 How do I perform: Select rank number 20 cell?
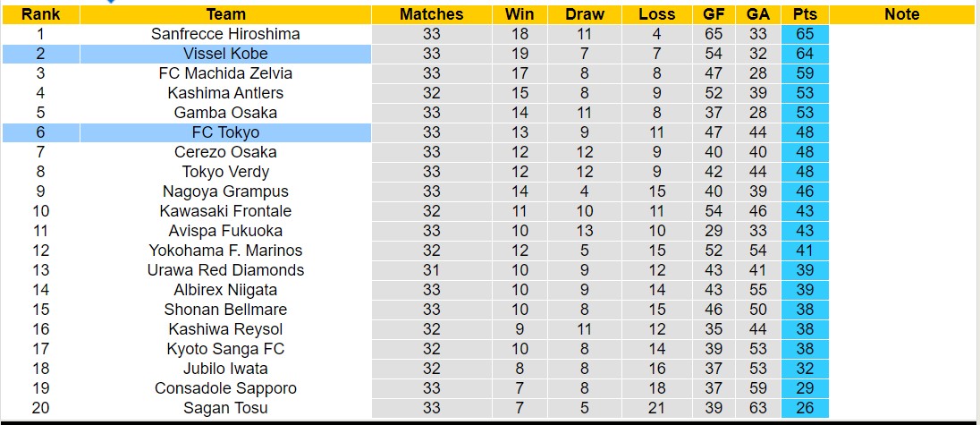tap(40, 408)
